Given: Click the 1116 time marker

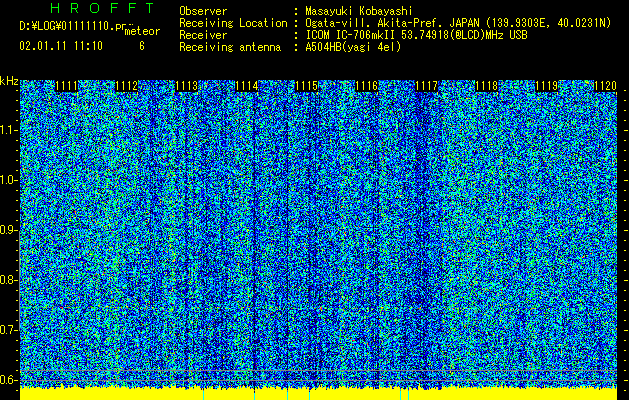Looking at the screenshot, I should point(367,86).
